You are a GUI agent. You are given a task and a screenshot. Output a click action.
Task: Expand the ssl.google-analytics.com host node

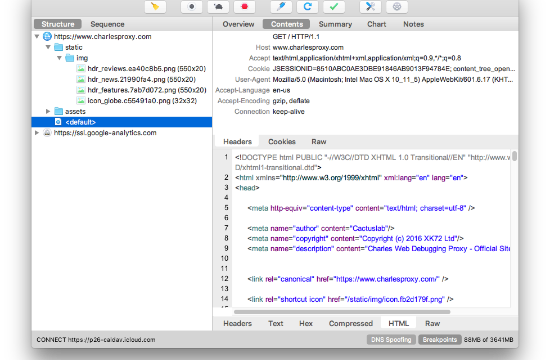tap(37, 133)
